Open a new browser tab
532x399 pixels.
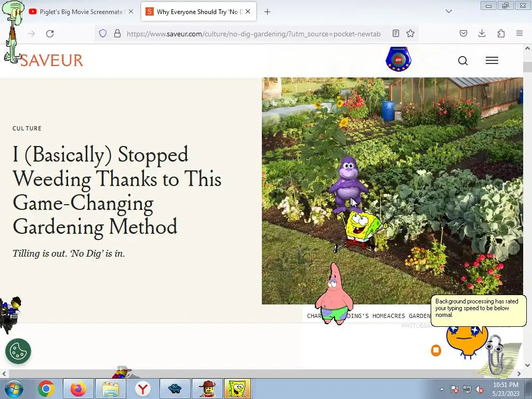pyautogui.click(x=268, y=11)
